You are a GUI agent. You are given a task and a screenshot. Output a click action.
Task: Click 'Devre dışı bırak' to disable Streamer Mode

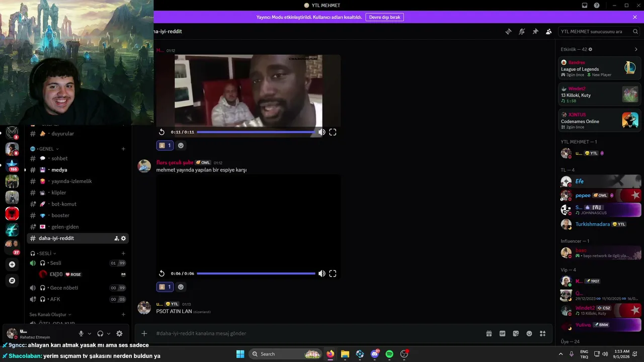(x=385, y=17)
